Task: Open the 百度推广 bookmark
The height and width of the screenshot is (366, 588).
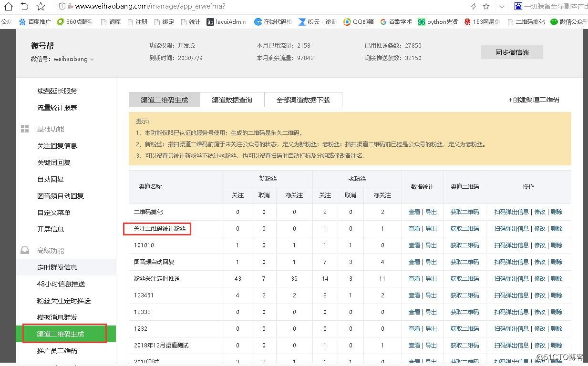Action: pyautogui.click(x=35, y=21)
